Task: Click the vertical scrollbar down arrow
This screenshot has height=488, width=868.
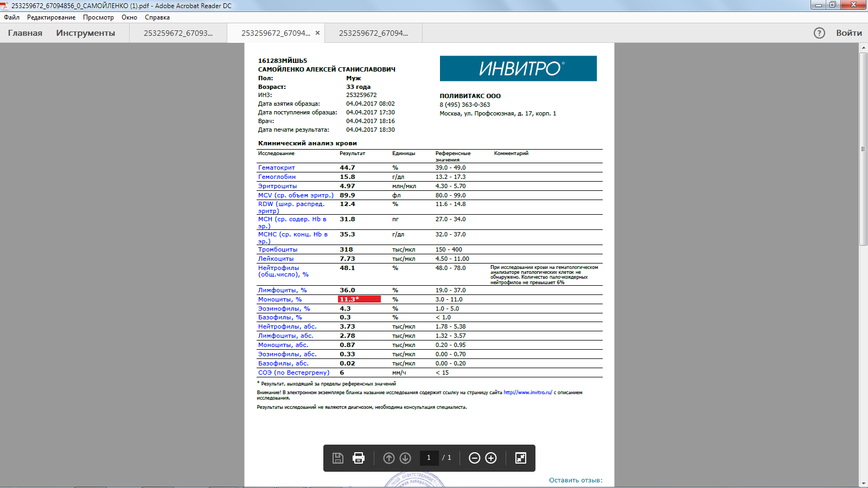Action: (x=863, y=483)
